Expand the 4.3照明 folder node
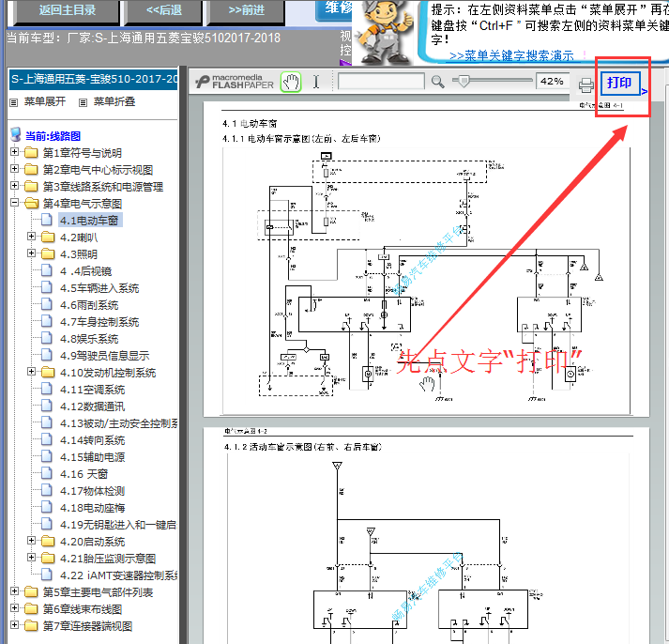 pyautogui.click(x=31, y=253)
